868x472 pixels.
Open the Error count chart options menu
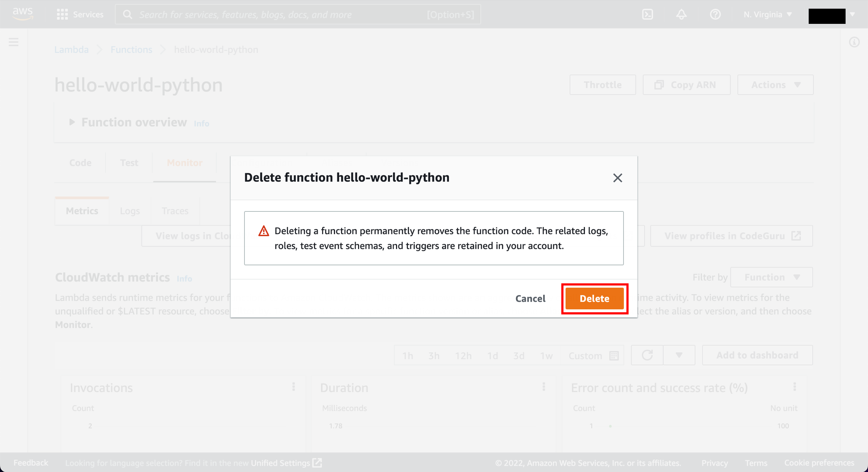795,387
